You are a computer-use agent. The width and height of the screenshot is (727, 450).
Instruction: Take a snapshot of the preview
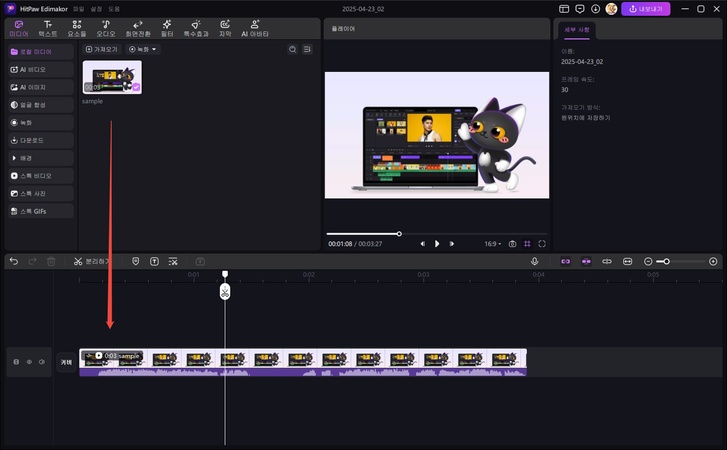[512, 244]
